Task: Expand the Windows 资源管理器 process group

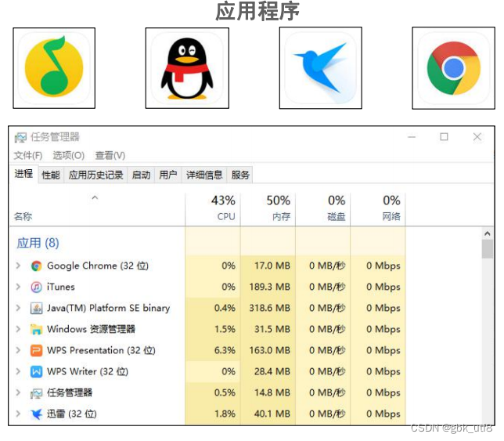Action: pyautogui.click(x=18, y=329)
